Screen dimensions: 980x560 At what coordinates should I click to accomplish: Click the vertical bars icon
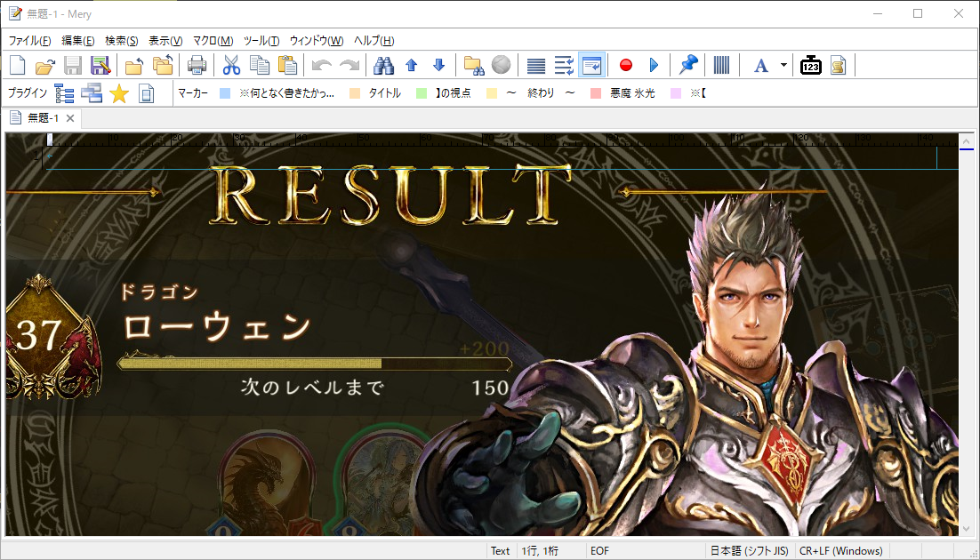pos(721,65)
